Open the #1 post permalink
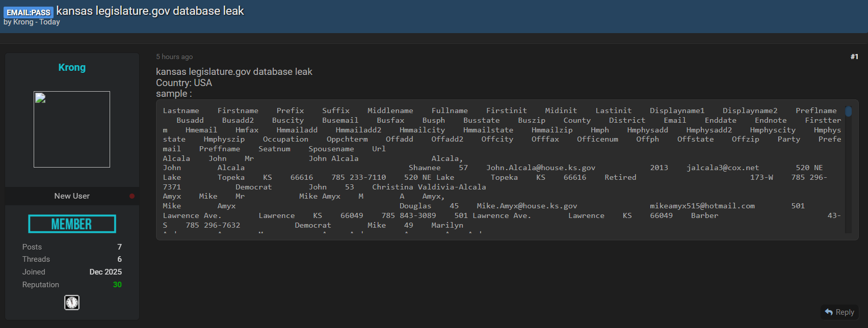The width and height of the screenshot is (868, 328). pyautogui.click(x=854, y=57)
